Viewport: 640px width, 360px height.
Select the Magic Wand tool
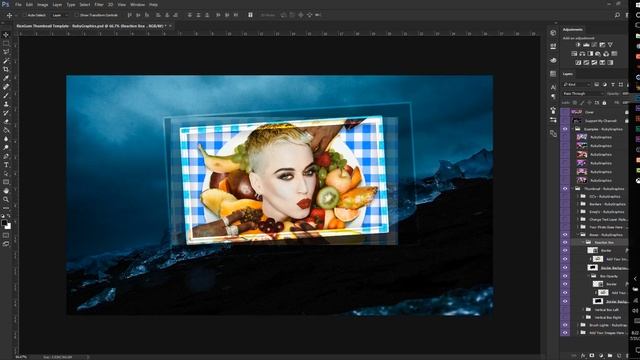tap(6, 61)
